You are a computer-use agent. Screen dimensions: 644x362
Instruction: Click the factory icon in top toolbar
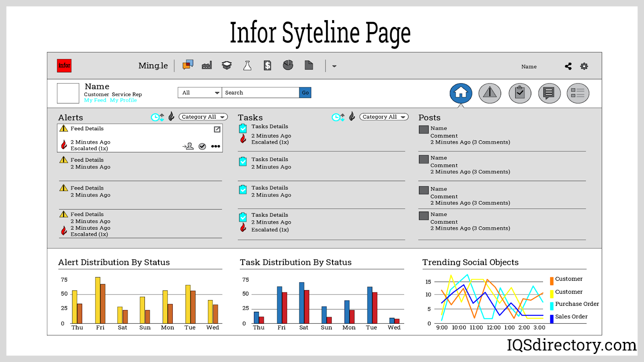(207, 66)
